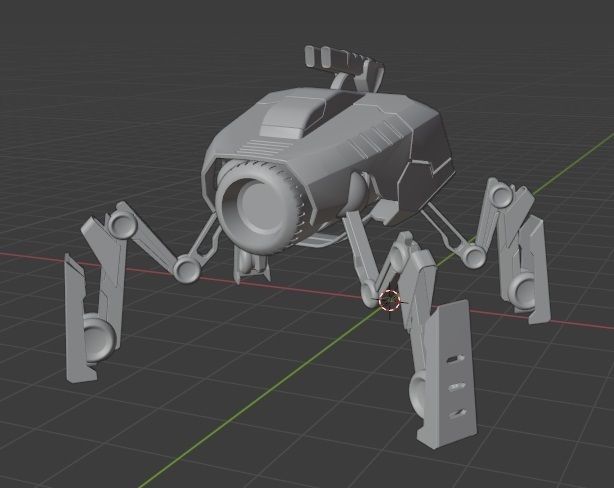Select the robot's large front camera lens
Image resolution: width=614 pixels, height=488 pixels.
259,206
